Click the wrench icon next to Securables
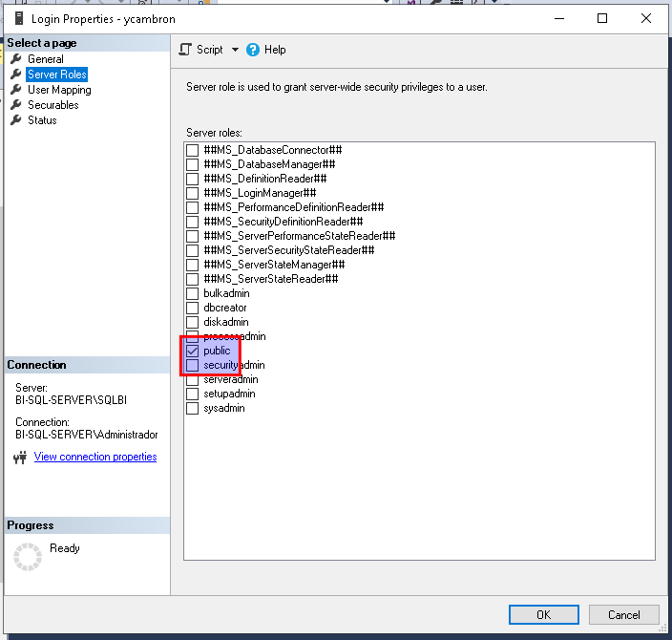The image size is (672, 640). coord(15,105)
